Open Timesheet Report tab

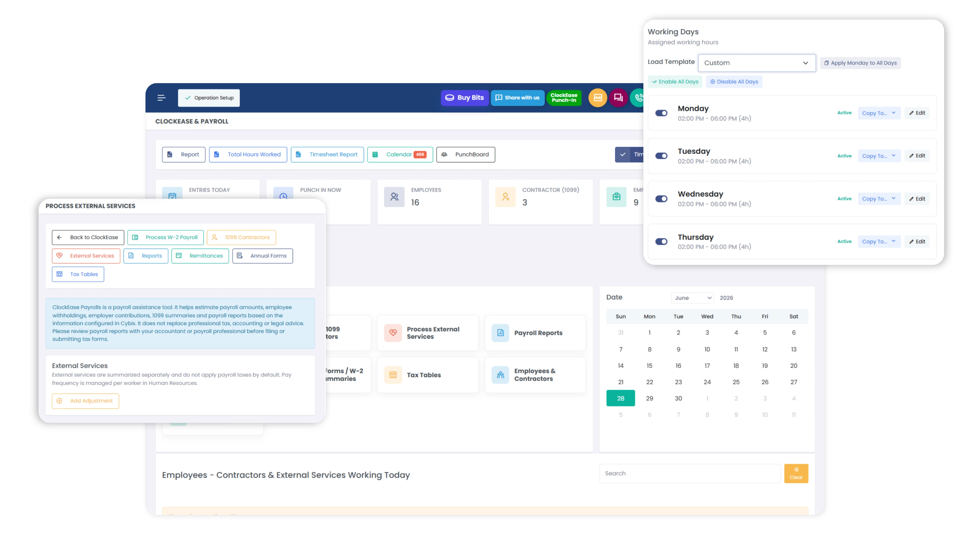point(327,154)
